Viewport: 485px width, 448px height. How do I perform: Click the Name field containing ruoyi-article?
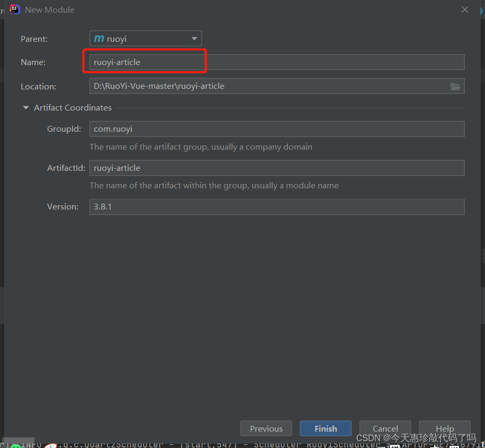click(x=277, y=62)
